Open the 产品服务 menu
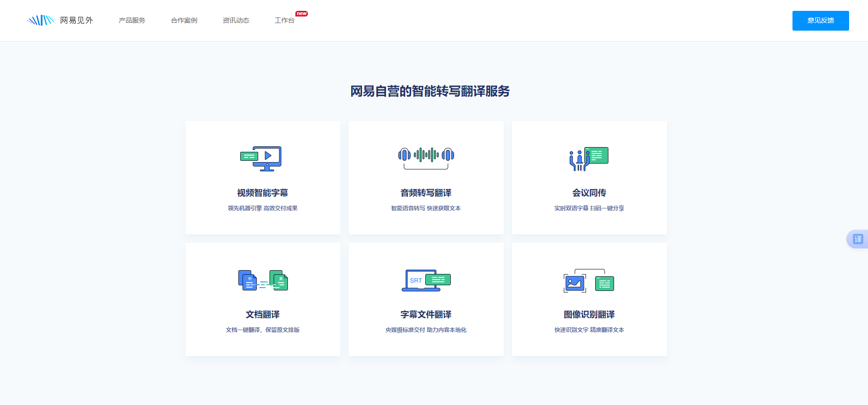This screenshot has height=405, width=868. coord(132,20)
